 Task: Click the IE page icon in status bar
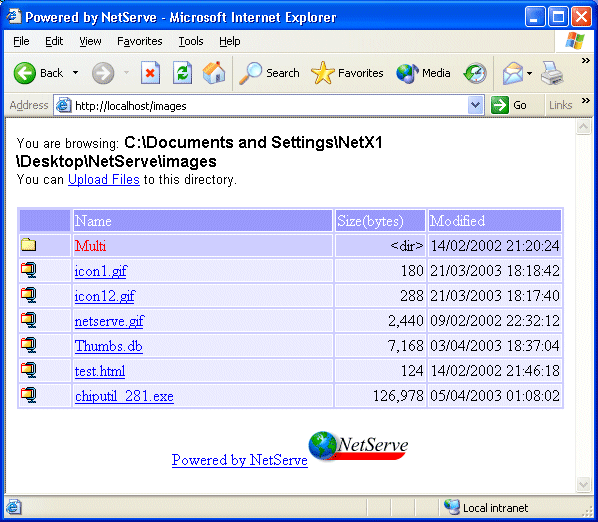click(13, 508)
